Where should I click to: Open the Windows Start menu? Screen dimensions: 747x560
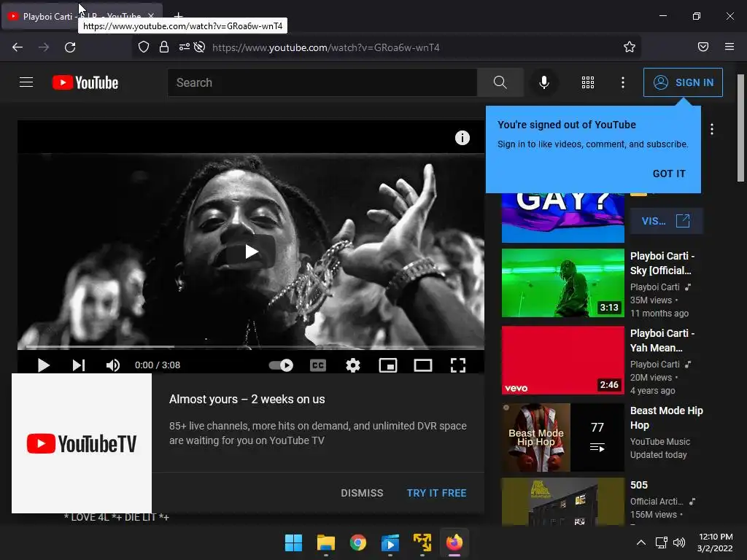pyautogui.click(x=293, y=542)
